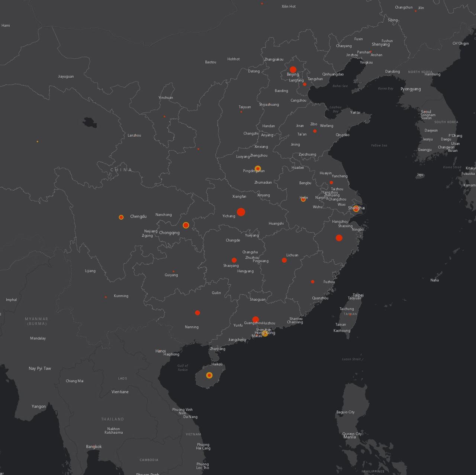This screenshot has height=475, width=476.
Task: Click the Shenyang city label
Action: [x=381, y=44]
